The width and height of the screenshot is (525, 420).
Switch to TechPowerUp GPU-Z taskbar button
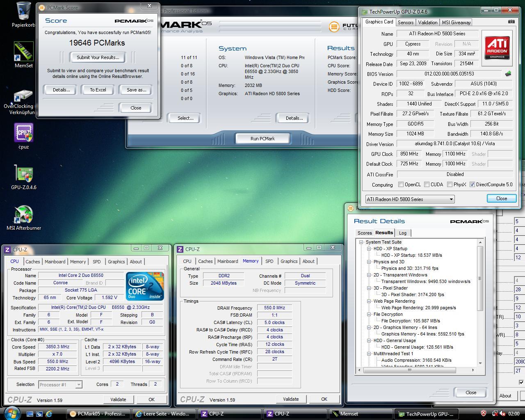click(427, 414)
